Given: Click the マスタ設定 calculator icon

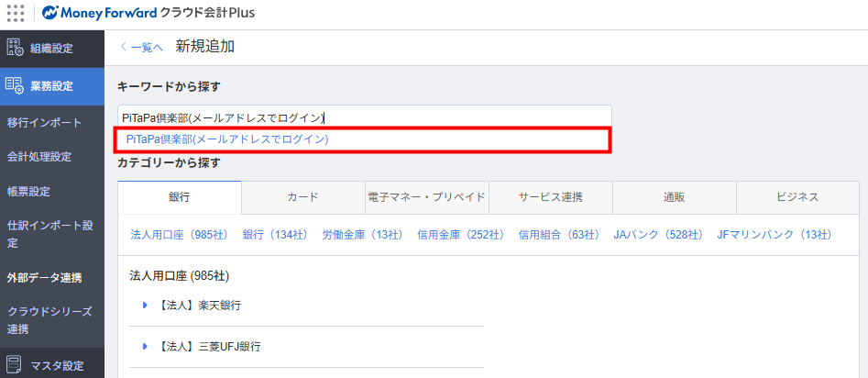Looking at the screenshot, I should click(15, 365).
